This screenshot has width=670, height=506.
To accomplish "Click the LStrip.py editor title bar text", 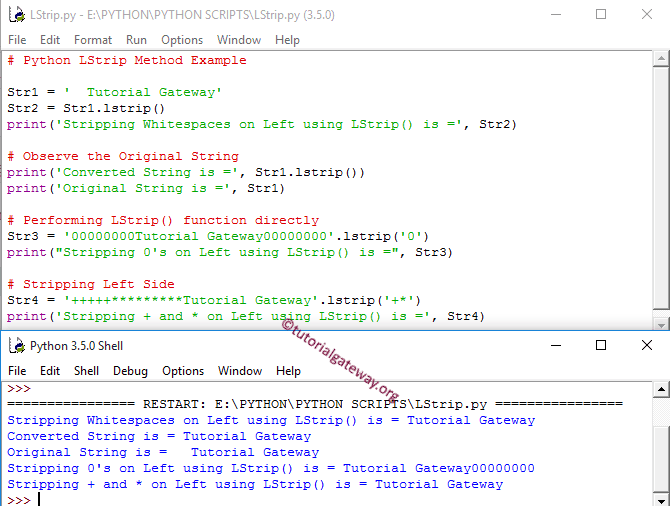I will tap(182, 15).
